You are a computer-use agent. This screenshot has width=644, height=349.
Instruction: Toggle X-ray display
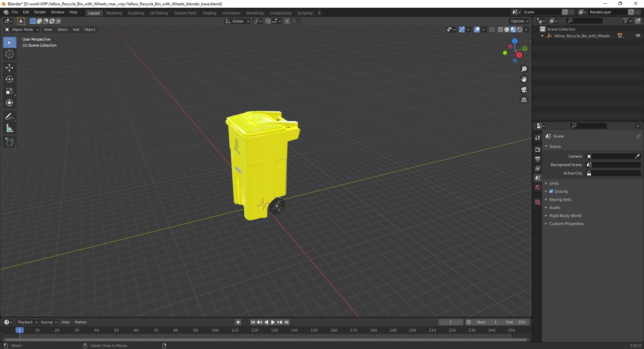coord(492,30)
